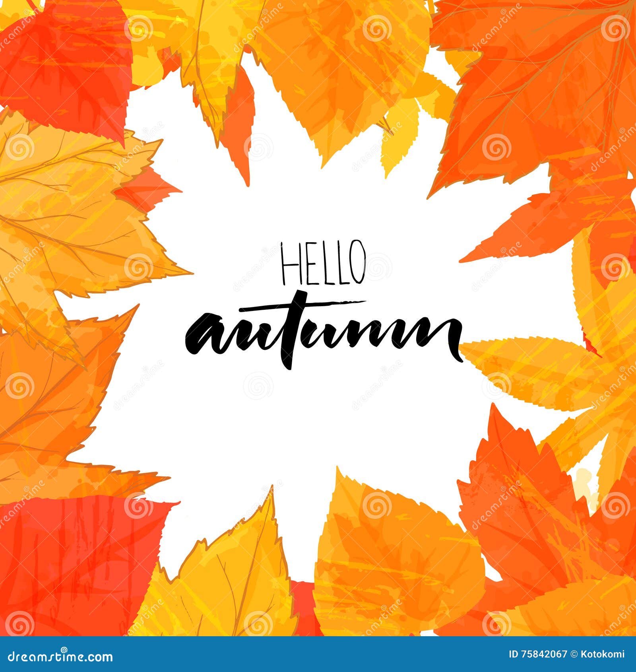Click the blue footer bar background
Image resolution: width=636 pixels, height=672 pixels.
[x=278, y=658]
